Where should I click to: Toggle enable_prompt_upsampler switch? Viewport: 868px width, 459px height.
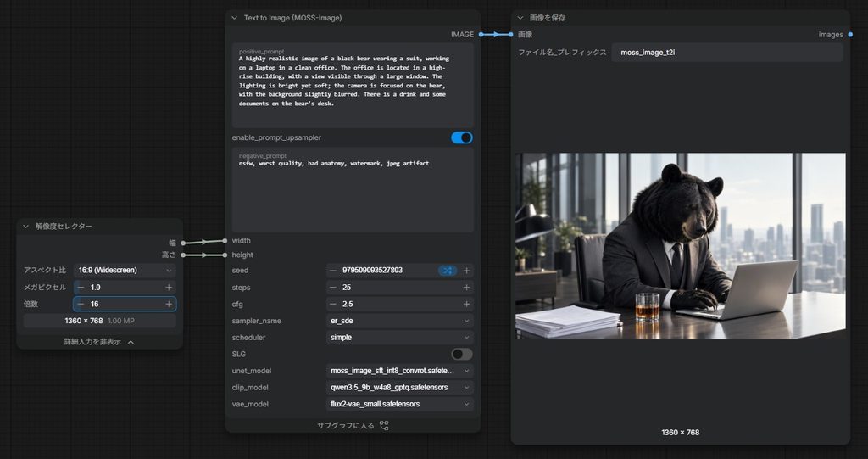click(462, 137)
